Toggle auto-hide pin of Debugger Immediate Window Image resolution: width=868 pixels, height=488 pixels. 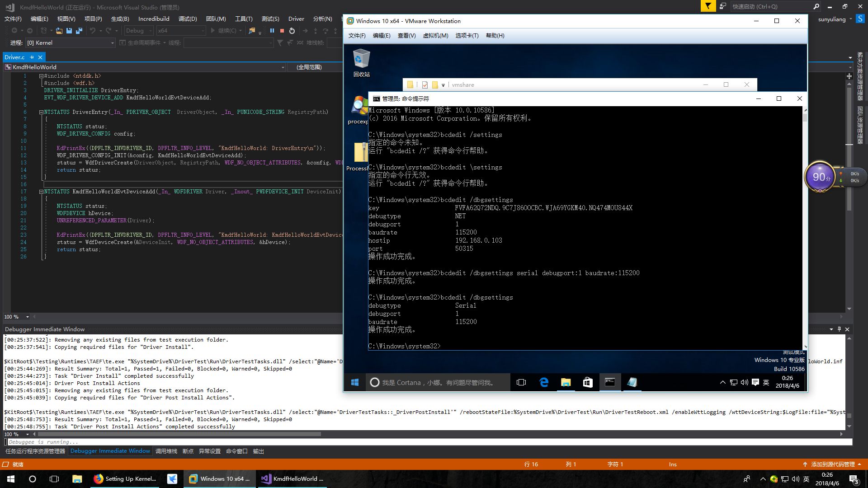click(839, 329)
